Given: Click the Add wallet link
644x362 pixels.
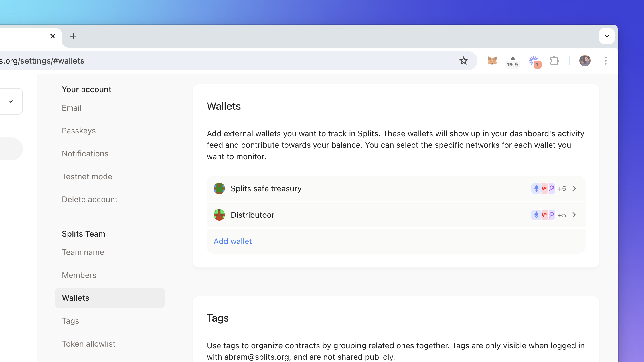Looking at the screenshot, I should pyautogui.click(x=233, y=241).
